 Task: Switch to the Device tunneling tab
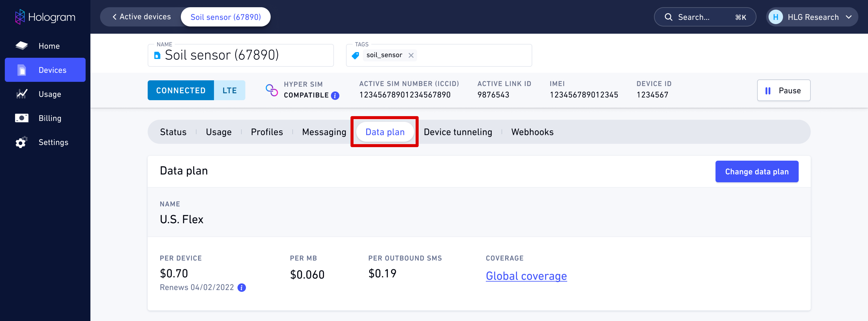458,132
